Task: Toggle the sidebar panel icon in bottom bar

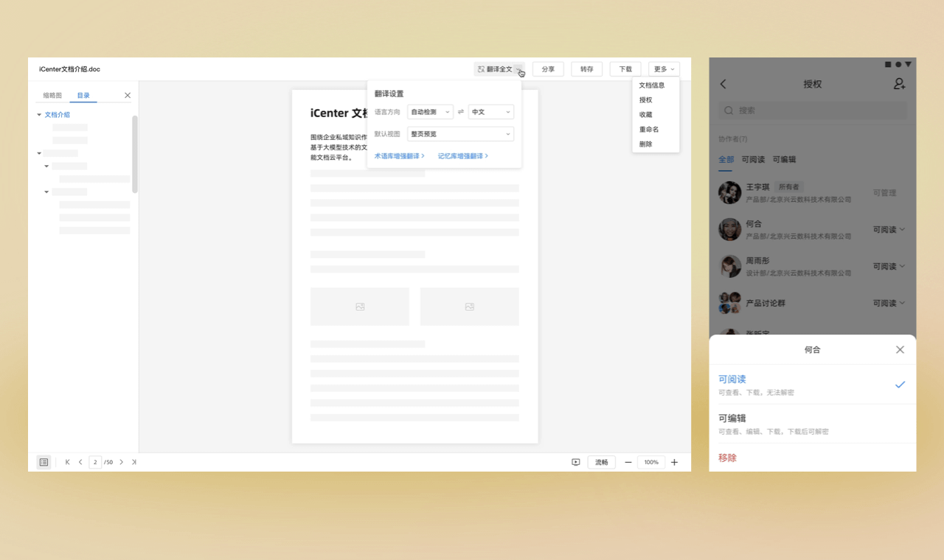Action: [x=44, y=462]
